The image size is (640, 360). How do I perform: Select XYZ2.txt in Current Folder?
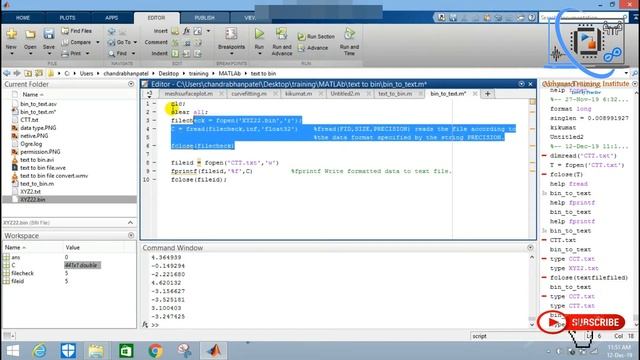pyautogui.click(x=30, y=191)
